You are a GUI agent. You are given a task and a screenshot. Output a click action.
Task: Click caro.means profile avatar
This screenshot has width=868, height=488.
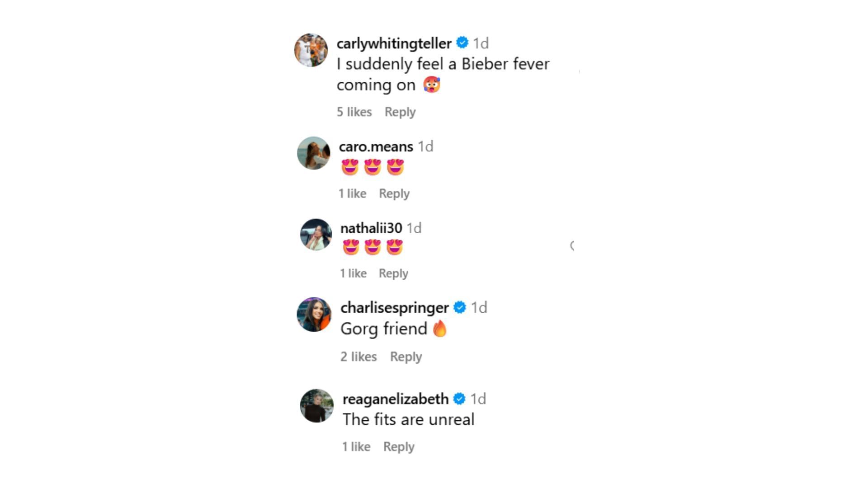[314, 153]
